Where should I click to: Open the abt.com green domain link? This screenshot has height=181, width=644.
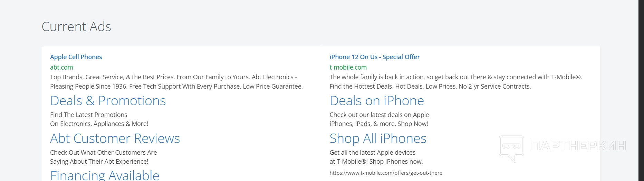pyautogui.click(x=61, y=67)
